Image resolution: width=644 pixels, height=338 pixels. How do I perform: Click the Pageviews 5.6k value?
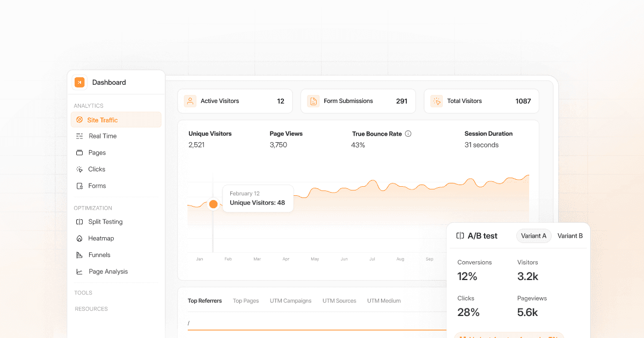point(528,312)
